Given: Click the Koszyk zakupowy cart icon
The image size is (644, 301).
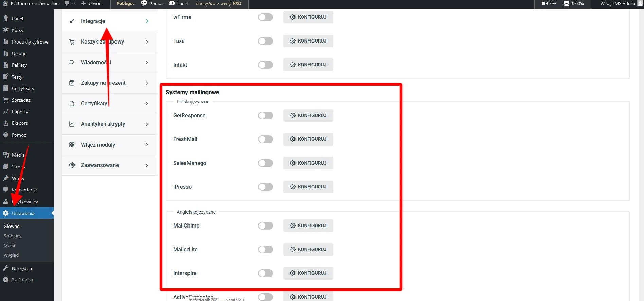Looking at the screenshot, I should 72,42.
